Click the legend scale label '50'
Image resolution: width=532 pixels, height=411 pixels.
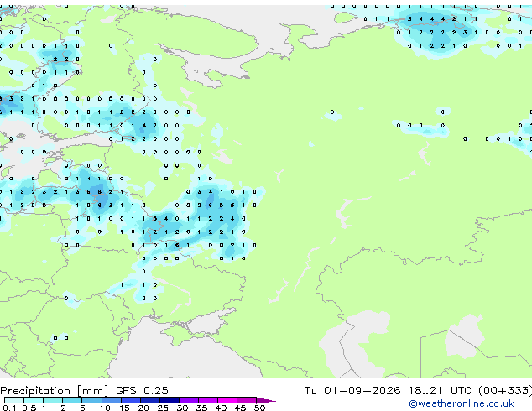click(259, 408)
